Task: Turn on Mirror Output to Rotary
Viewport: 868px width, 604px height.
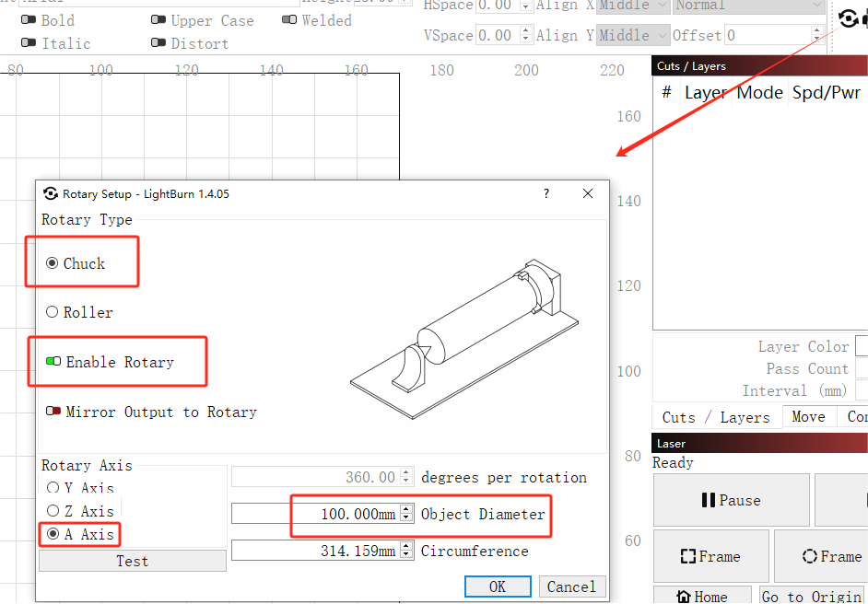Action: (53, 412)
